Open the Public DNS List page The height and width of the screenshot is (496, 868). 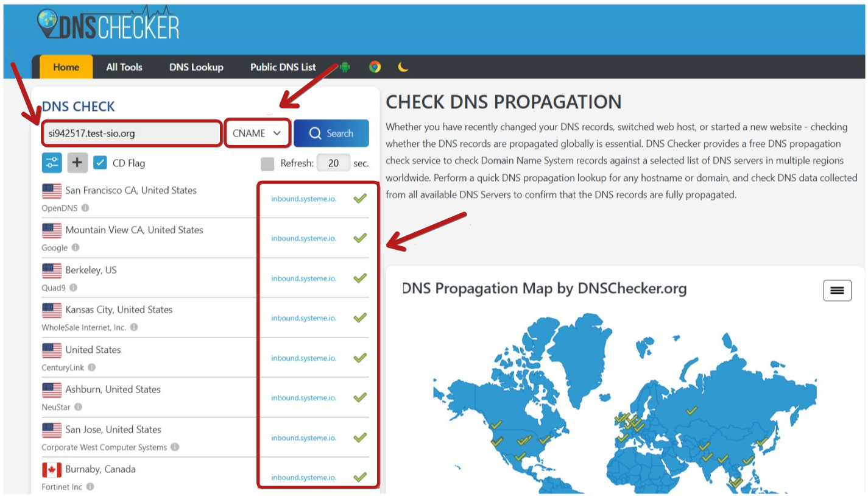pyautogui.click(x=283, y=67)
